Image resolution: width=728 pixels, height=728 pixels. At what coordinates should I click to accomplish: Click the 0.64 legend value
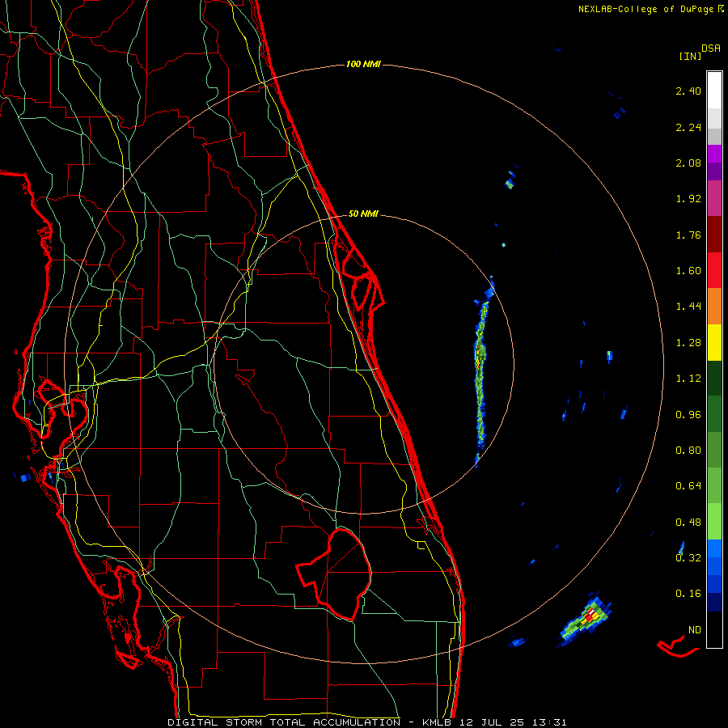[688, 486]
